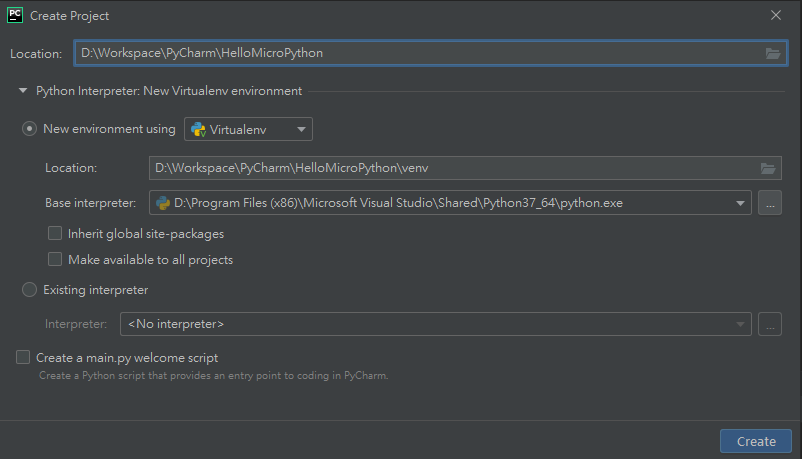Open folder browser for project Location
The width and height of the screenshot is (802, 459).
tap(772, 53)
